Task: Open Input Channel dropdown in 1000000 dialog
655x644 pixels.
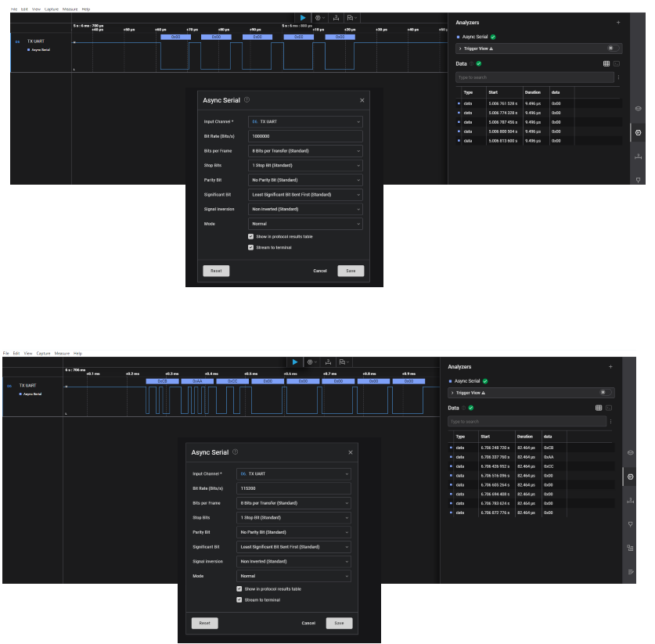Action: (305, 121)
